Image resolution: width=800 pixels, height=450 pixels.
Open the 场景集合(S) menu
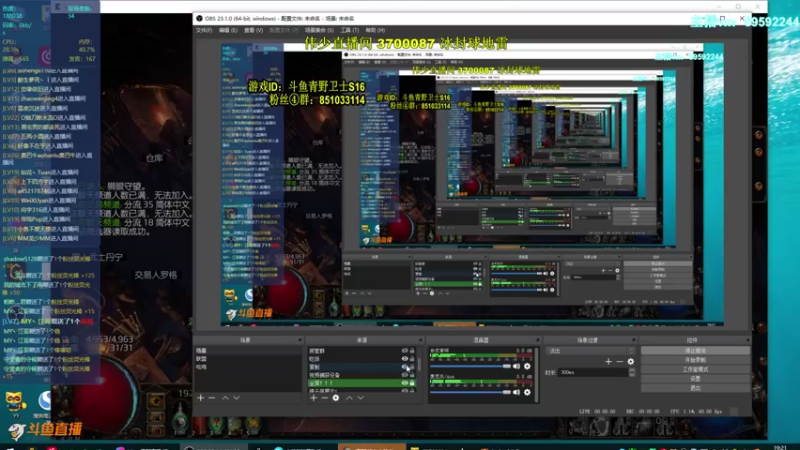click(x=319, y=31)
